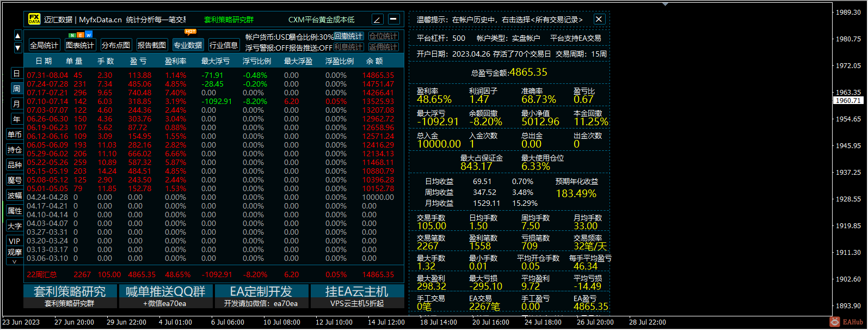The height and width of the screenshot is (330, 868).
Task: Select the VIP sidebar button
Action: [15, 241]
